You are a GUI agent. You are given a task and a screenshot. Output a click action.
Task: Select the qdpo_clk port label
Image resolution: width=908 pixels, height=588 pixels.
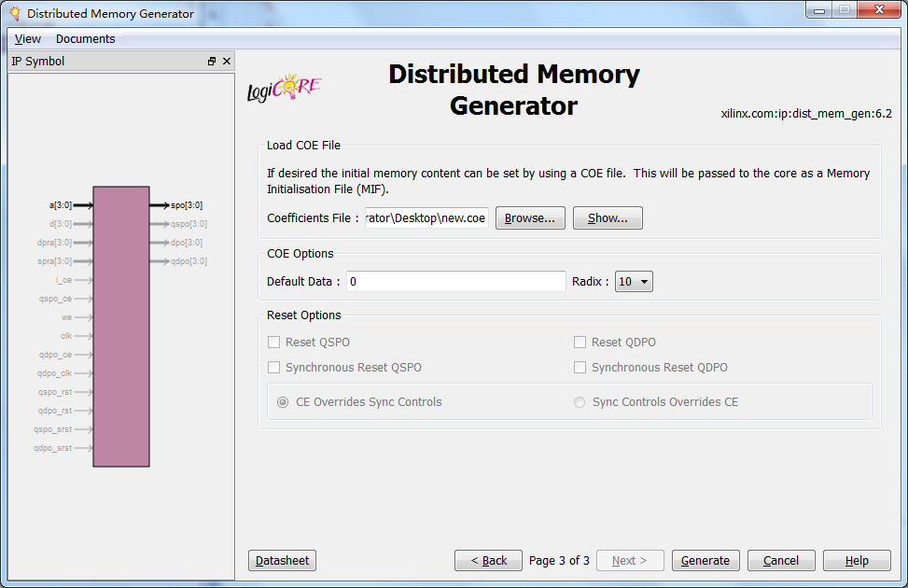[54, 373]
